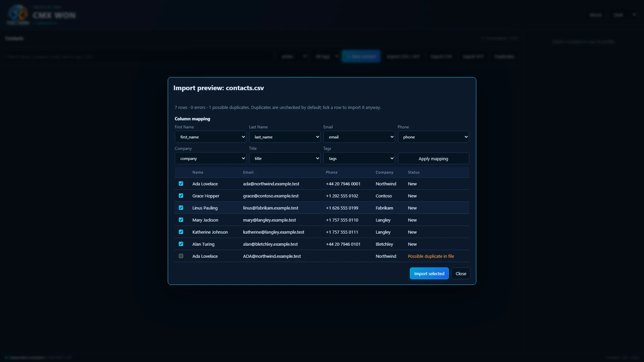Select the ada@northwind.example.test email cell
The width and height of the screenshot is (644, 362).
pos(271,184)
